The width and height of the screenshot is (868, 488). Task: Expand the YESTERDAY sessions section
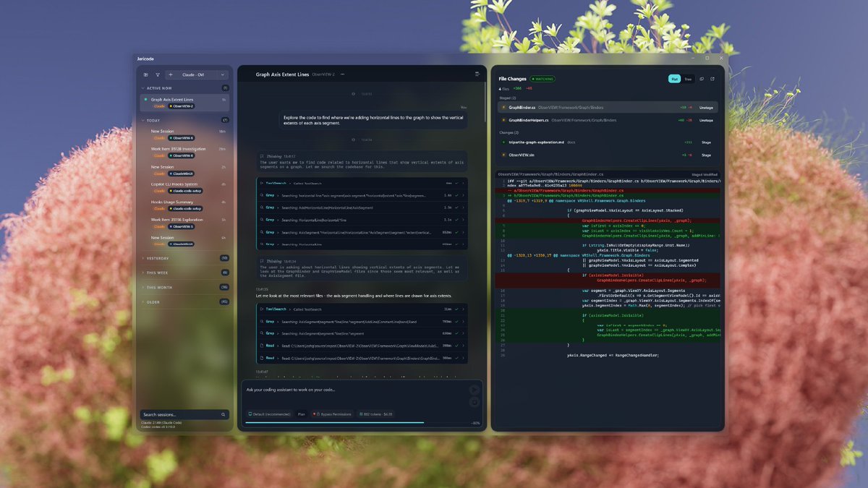tap(184, 258)
